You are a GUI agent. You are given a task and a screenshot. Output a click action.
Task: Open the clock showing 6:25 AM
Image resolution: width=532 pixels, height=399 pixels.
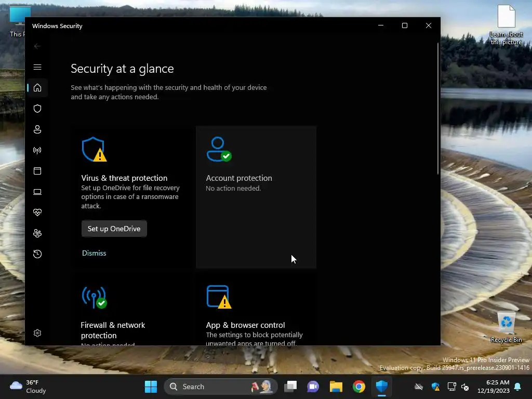[494, 387]
